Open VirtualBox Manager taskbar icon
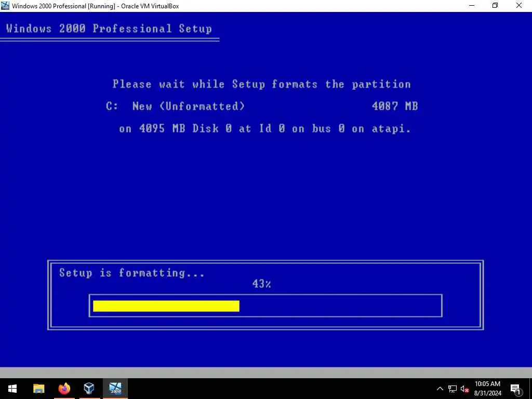 89,389
